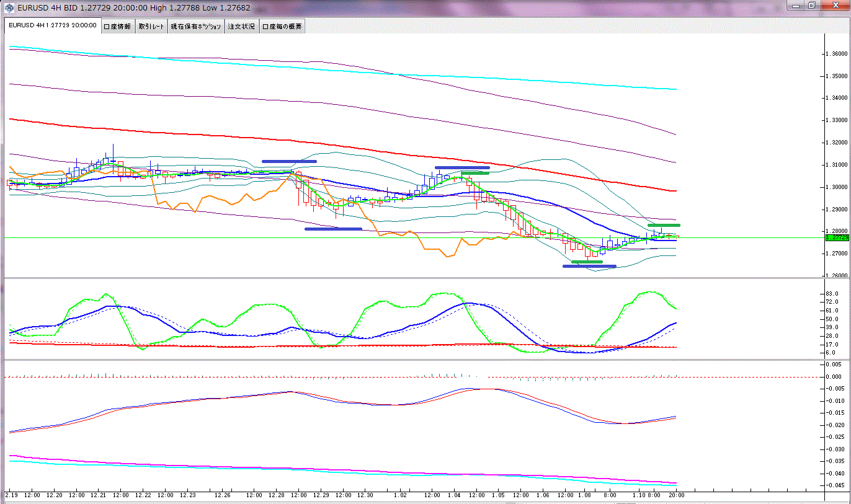The image size is (851, 504).
Task: Click the 50.0 oscillator scale label
Action: click(x=833, y=319)
